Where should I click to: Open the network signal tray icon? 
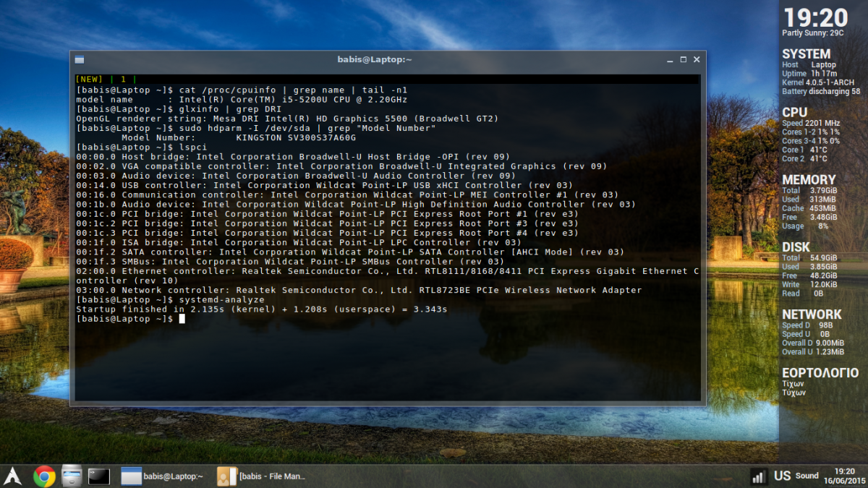759,476
